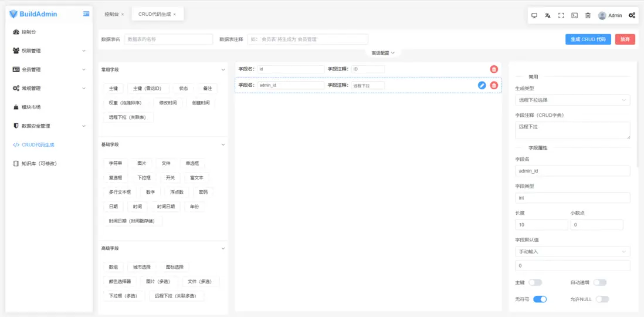Click the 放弃 button
The height and width of the screenshot is (317, 644).
point(625,39)
